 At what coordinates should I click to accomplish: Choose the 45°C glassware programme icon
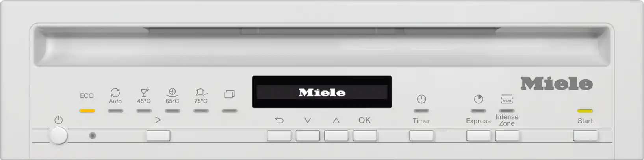click(x=144, y=92)
